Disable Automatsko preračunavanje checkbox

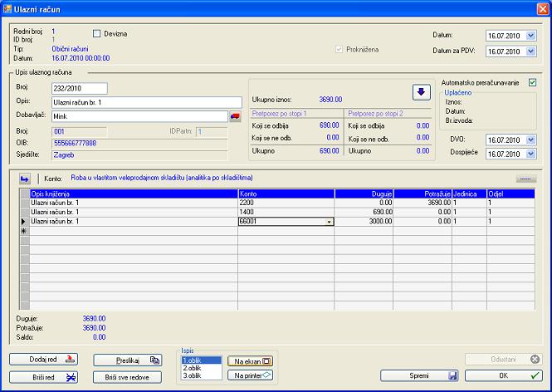click(532, 82)
